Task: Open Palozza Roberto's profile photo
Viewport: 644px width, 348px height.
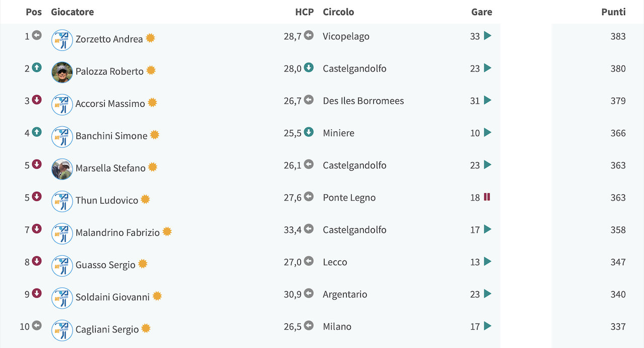Action: [62, 73]
